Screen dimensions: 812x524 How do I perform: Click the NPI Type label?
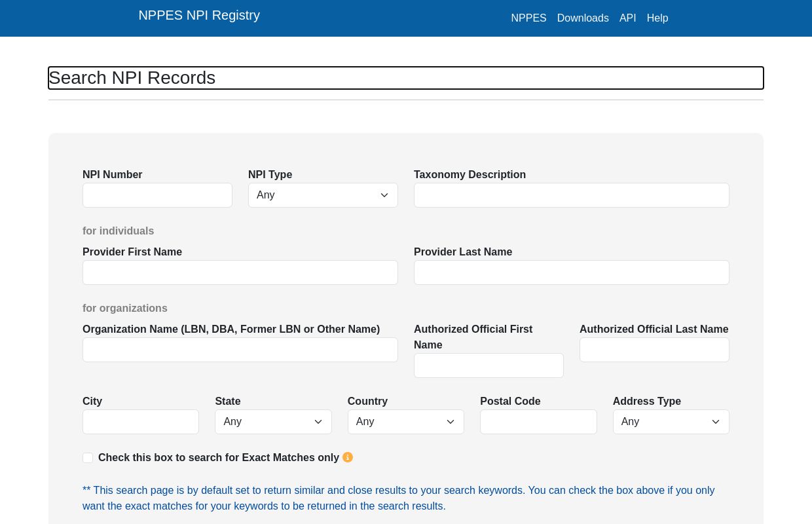coord(270,175)
